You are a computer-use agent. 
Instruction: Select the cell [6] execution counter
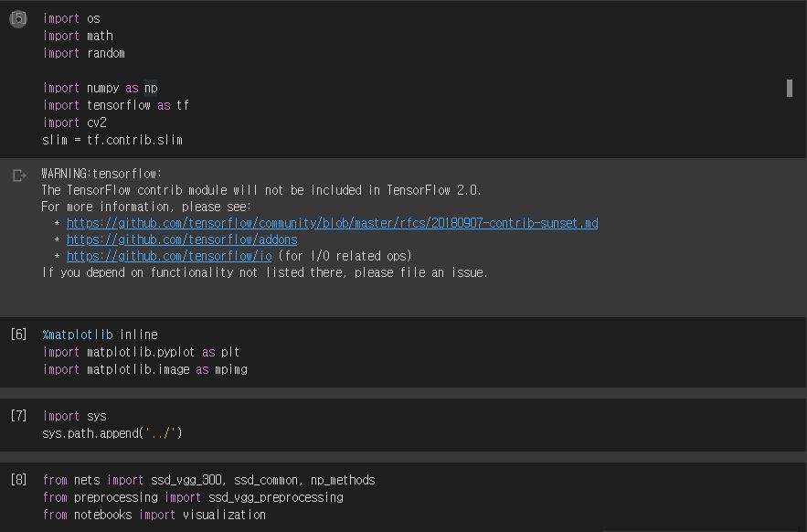(x=18, y=335)
